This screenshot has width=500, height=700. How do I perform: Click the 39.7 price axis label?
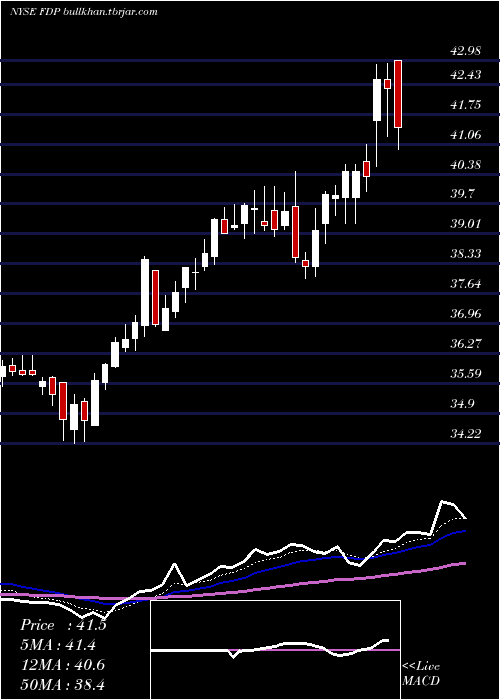click(462, 194)
